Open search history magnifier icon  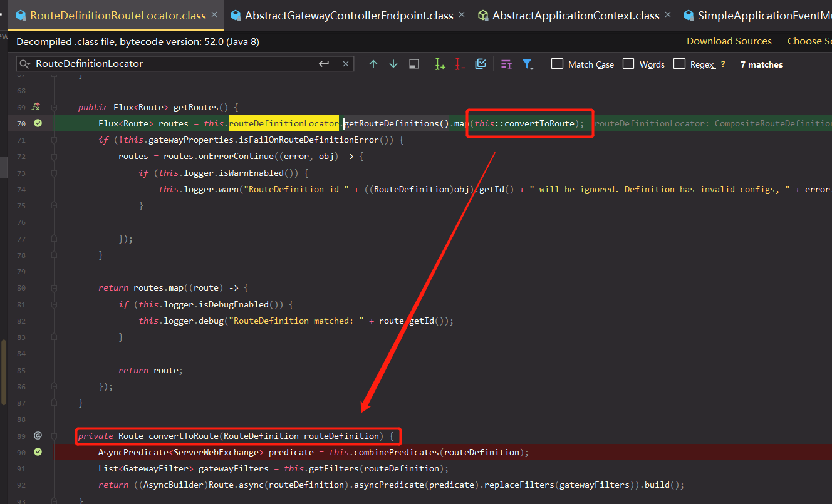point(25,64)
